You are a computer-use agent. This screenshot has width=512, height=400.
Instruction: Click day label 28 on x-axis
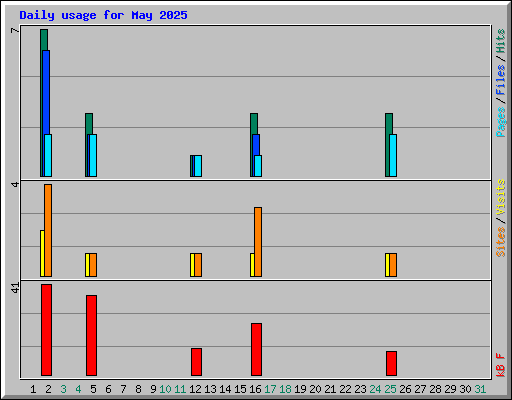(435, 389)
